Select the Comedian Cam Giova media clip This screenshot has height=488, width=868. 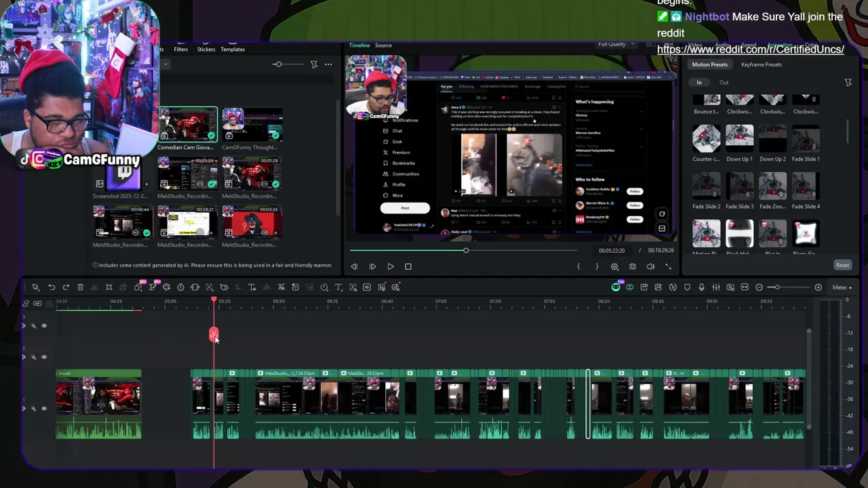pos(187,129)
